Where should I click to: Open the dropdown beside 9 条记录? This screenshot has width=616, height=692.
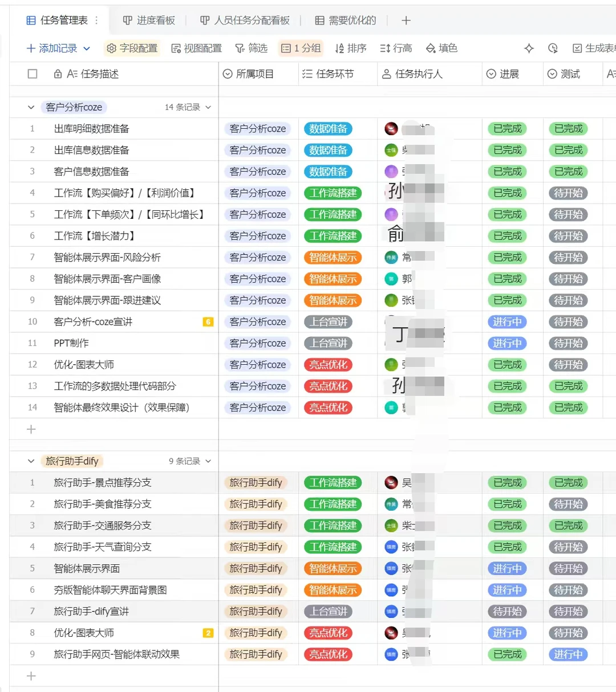(x=208, y=461)
